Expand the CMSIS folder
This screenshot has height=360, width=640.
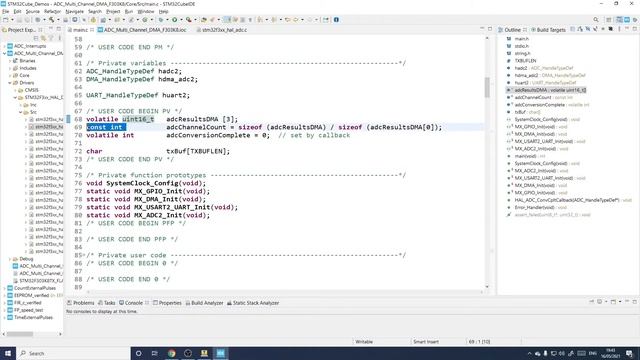click(x=16, y=90)
